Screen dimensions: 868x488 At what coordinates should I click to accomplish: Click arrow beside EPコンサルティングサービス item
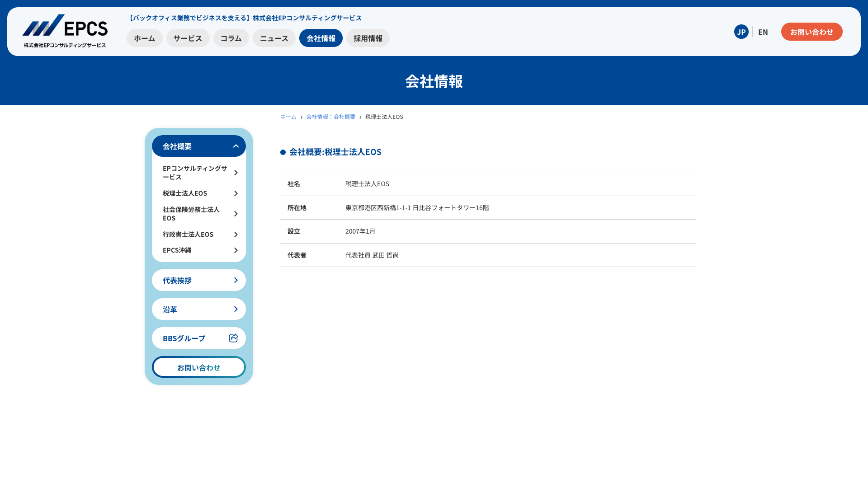point(236,173)
